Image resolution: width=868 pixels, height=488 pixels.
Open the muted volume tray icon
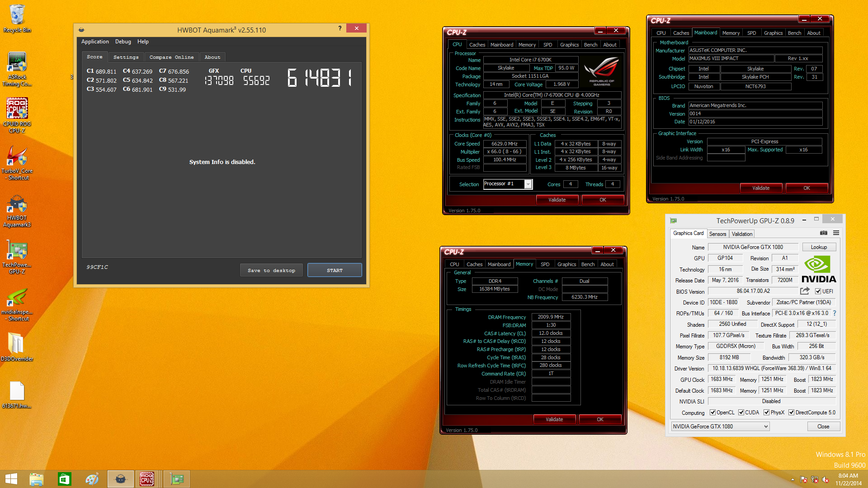click(x=826, y=479)
